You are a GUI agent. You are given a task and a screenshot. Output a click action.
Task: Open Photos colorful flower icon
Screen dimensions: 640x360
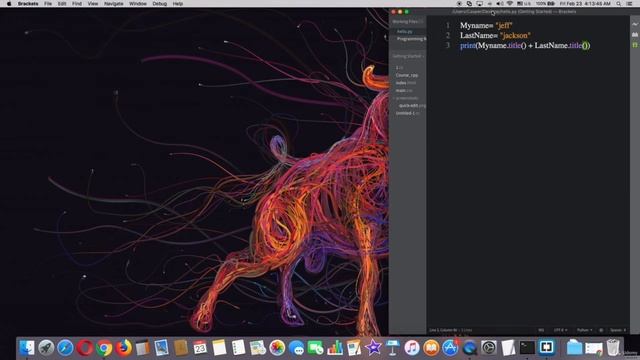[x=277, y=348]
